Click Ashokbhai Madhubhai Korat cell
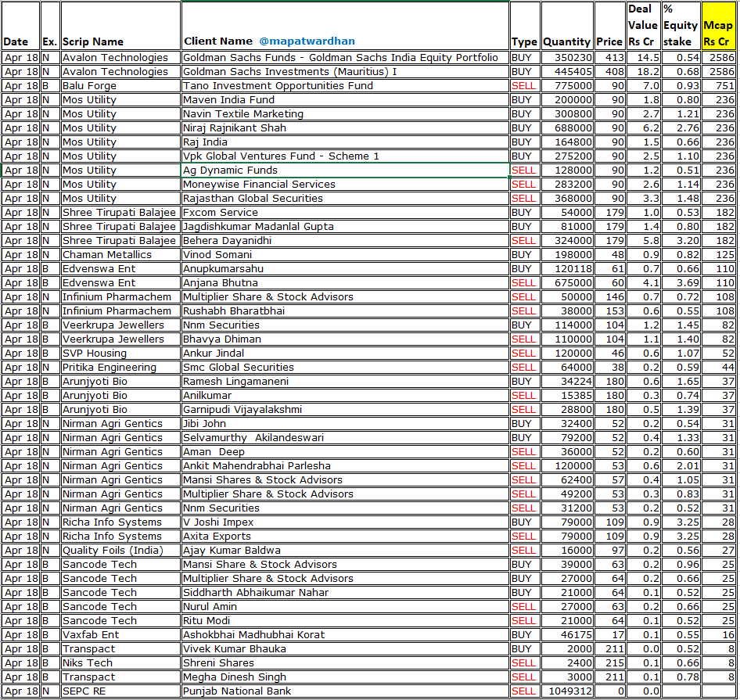 click(345, 635)
